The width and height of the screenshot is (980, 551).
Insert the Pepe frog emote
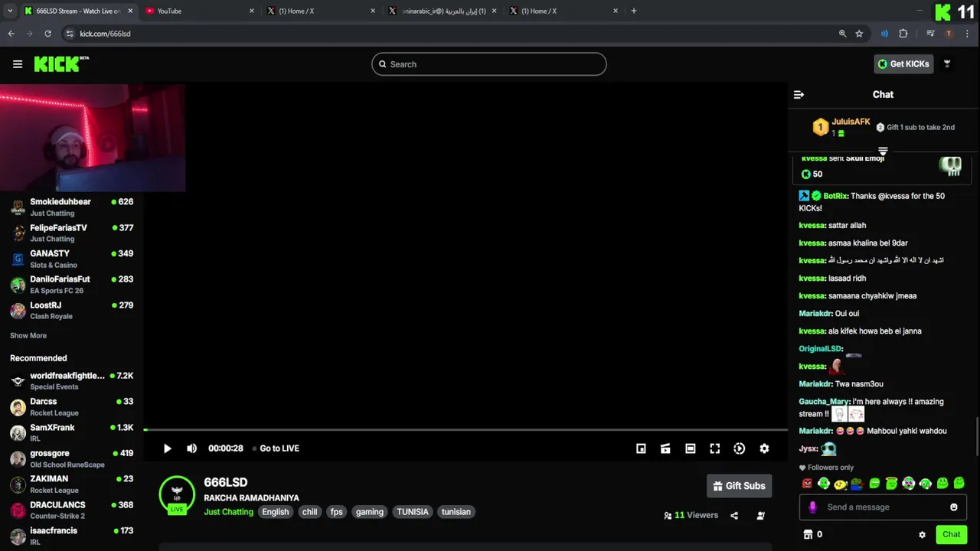pos(857,484)
